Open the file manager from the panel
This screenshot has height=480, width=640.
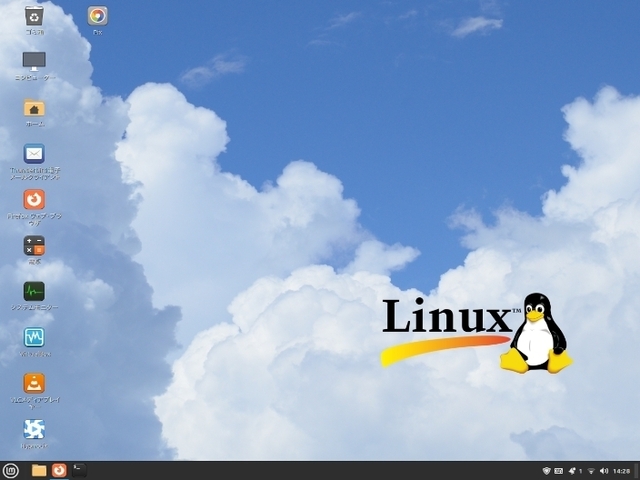pos(39,471)
